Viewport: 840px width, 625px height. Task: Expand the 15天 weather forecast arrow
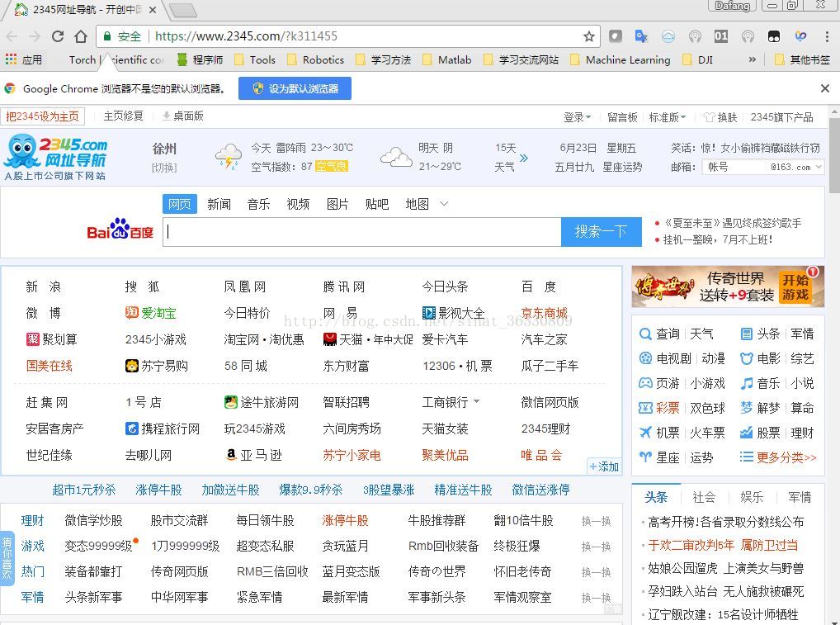[x=524, y=158]
